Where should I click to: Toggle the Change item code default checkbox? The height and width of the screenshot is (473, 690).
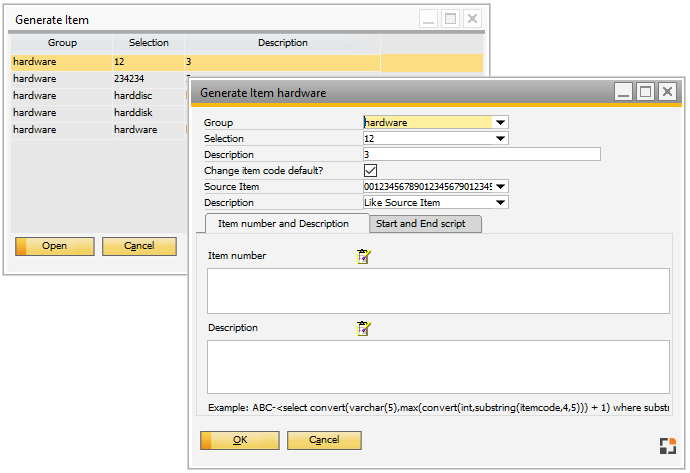[x=370, y=171]
